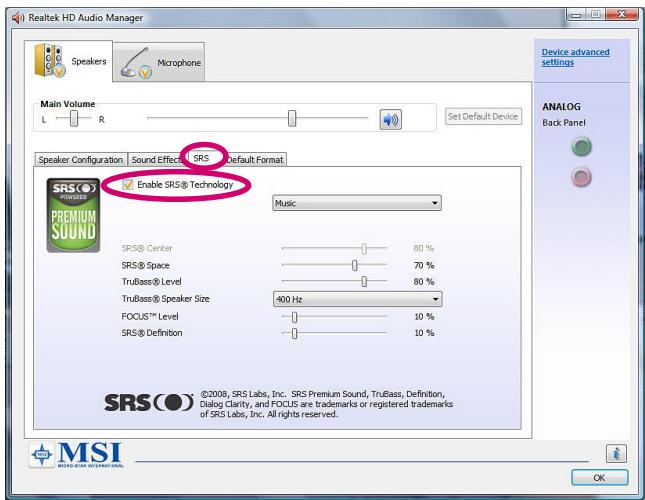Uncheck Enable SRS Technology
Viewport: 645px width, 500px height.
coord(128,185)
